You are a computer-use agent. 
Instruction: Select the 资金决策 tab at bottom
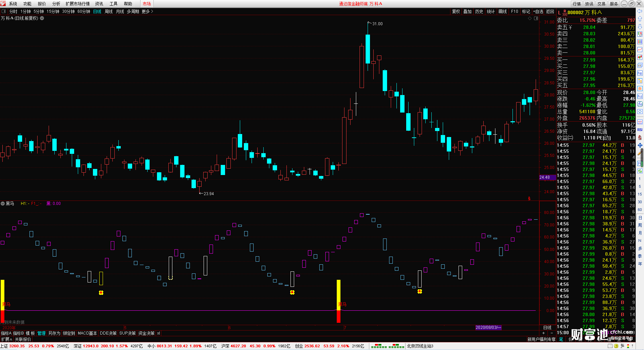point(146,333)
